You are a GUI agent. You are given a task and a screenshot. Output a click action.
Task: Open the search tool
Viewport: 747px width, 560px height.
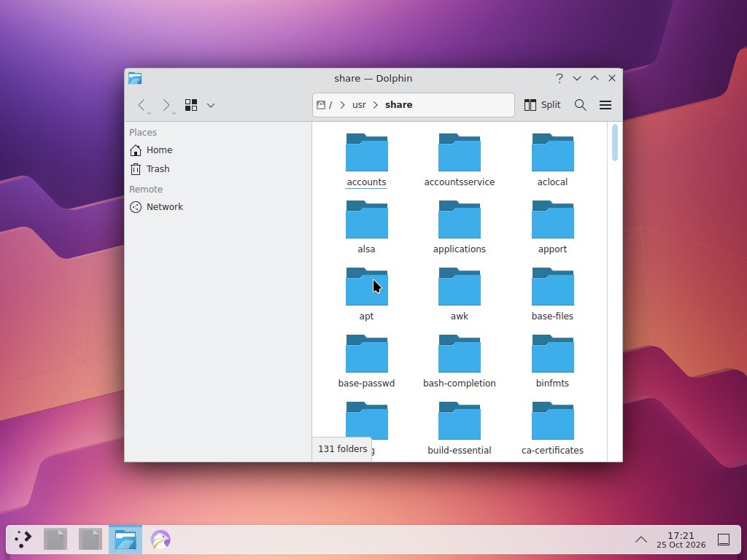[580, 105]
